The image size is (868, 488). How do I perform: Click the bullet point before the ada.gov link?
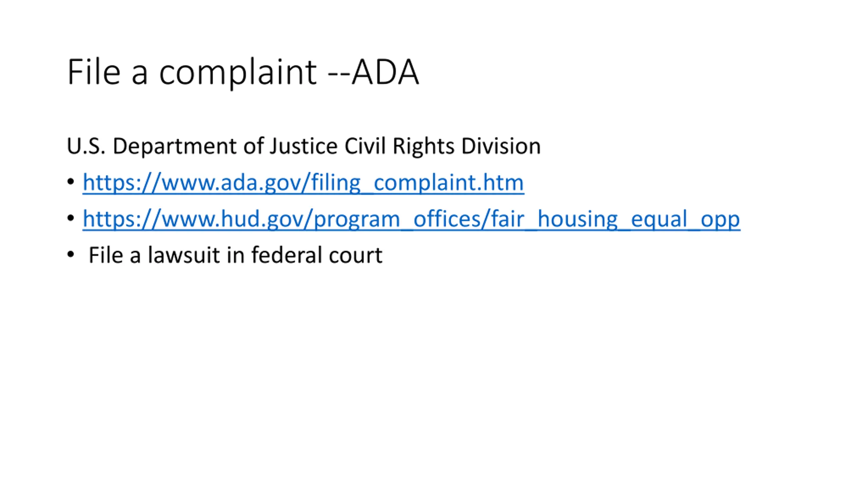71,182
